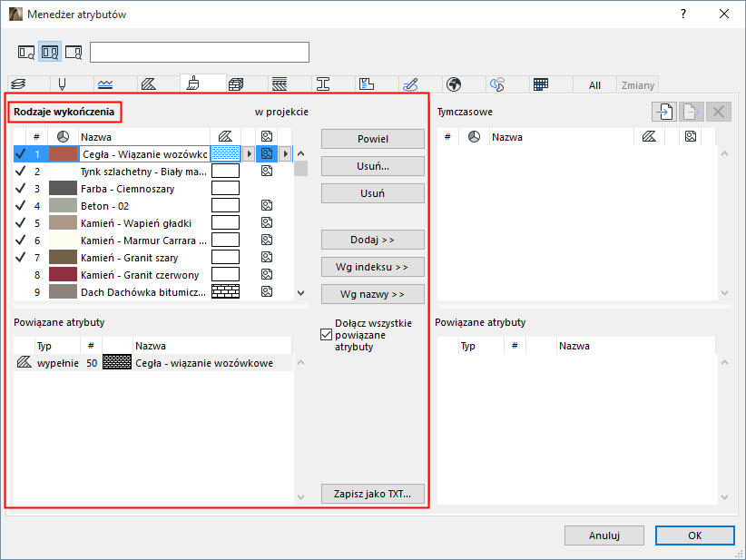
Task: Select the highlighted middle search mode icon
Action: click(x=50, y=52)
